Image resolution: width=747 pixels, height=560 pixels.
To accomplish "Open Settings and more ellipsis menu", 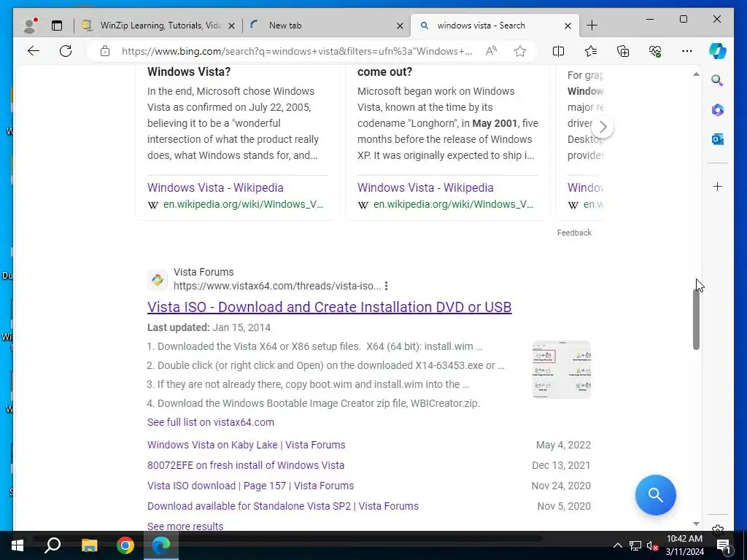I will (687, 51).
